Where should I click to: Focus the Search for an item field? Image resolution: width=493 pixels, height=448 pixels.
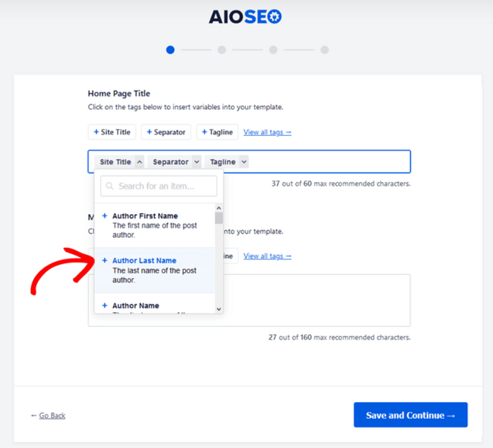pyautogui.click(x=166, y=186)
